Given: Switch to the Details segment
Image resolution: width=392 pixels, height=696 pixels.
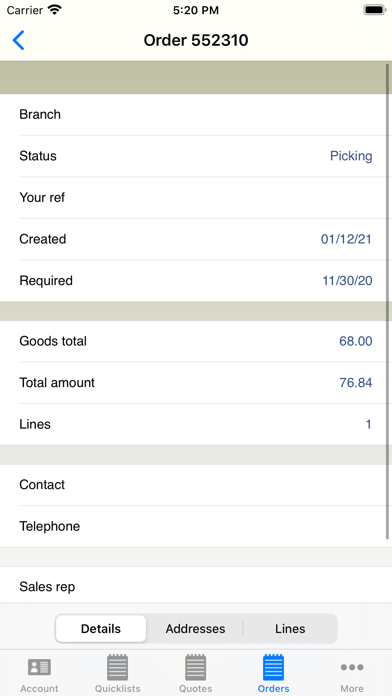Looking at the screenshot, I should (x=101, y=629).
